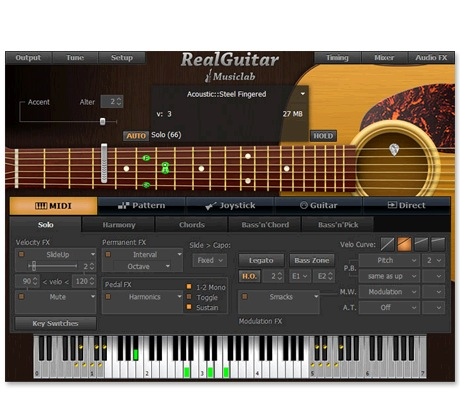460x416 pixels.
Task: Open the Output panel
Action: click(28, 58)
